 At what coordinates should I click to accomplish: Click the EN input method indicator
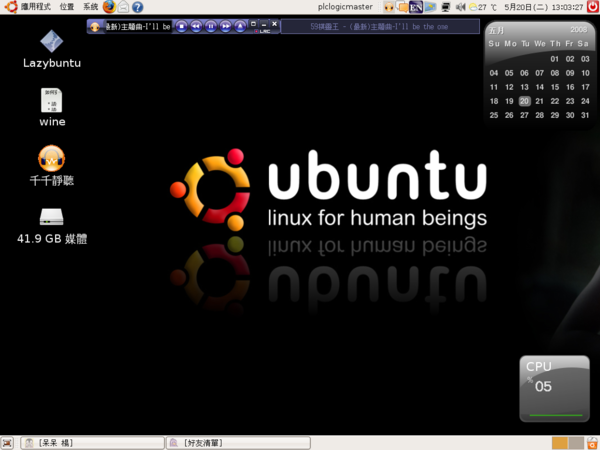416,7
